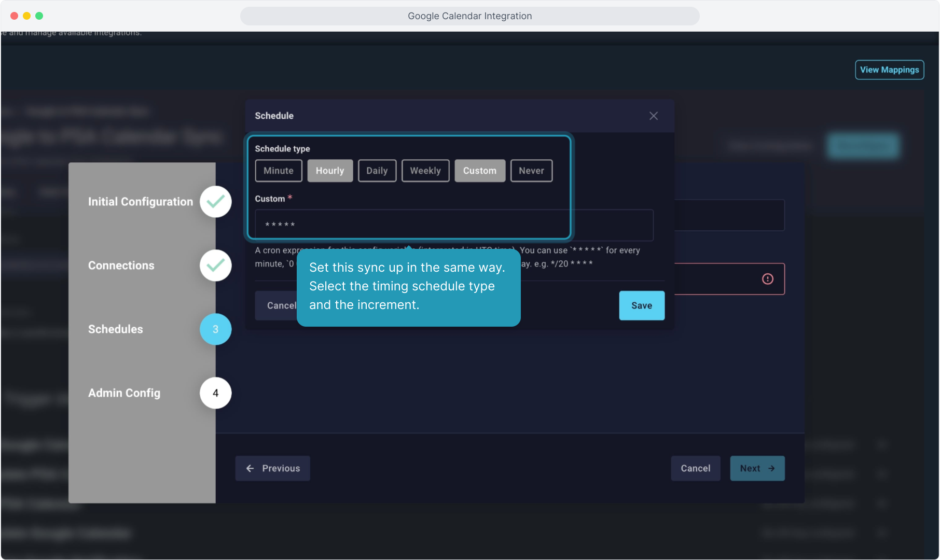This screenshot has height=560, width=940.
Task: Cancel the configuration wizard
Action: point(695,468)
